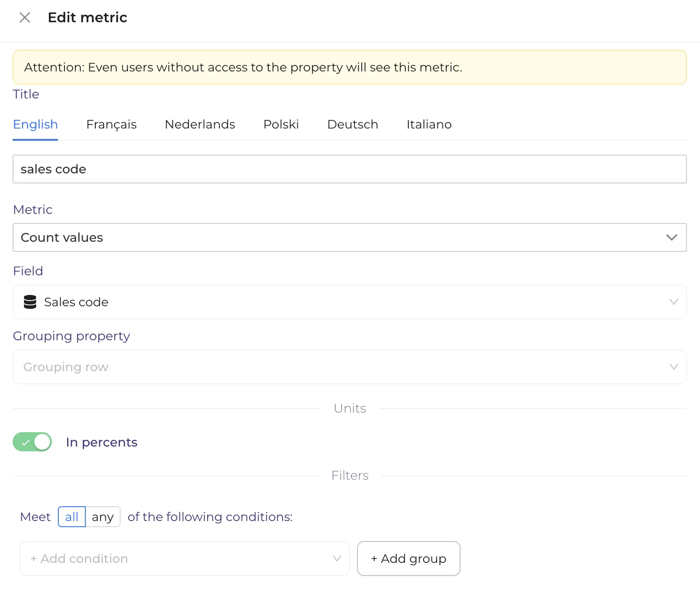Open the Add condition dropdown

coord(185,559)
